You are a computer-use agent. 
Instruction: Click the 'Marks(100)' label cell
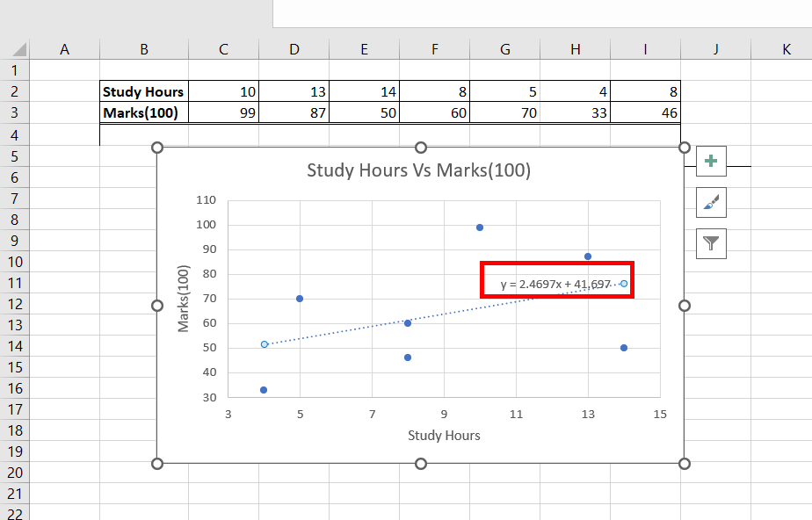tap(144, 112)
